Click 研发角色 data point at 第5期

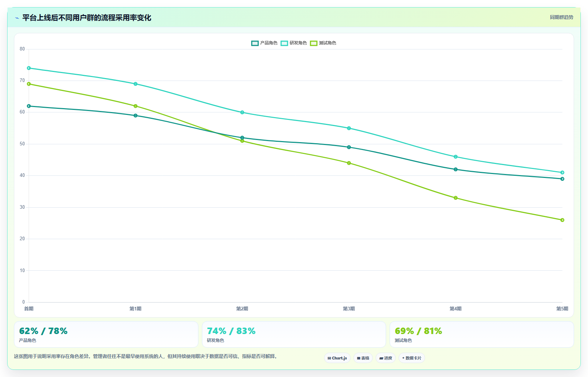(563, 173)
